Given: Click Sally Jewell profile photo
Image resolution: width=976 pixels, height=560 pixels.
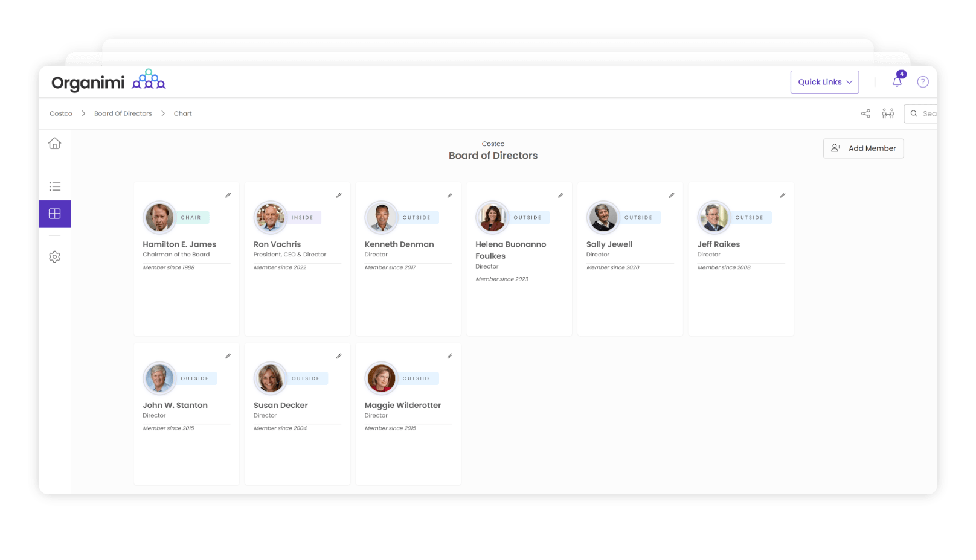Looking at the screenshot, I should coord(603,217).
